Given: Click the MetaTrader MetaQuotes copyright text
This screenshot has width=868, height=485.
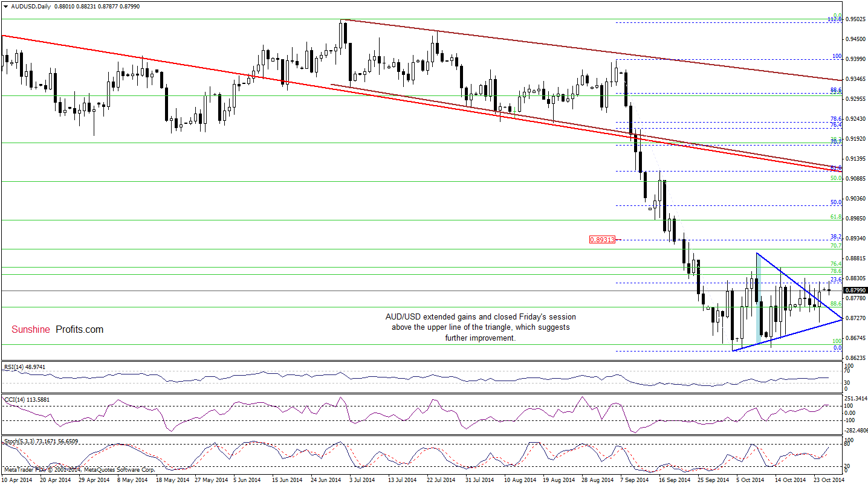Looking at the screenshot, I should tap(79, 469).
